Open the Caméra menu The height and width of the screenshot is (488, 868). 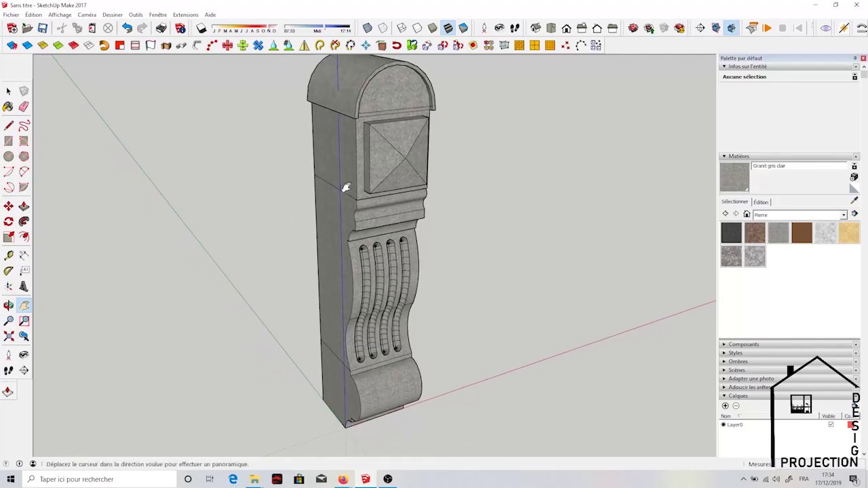(87, 15)
